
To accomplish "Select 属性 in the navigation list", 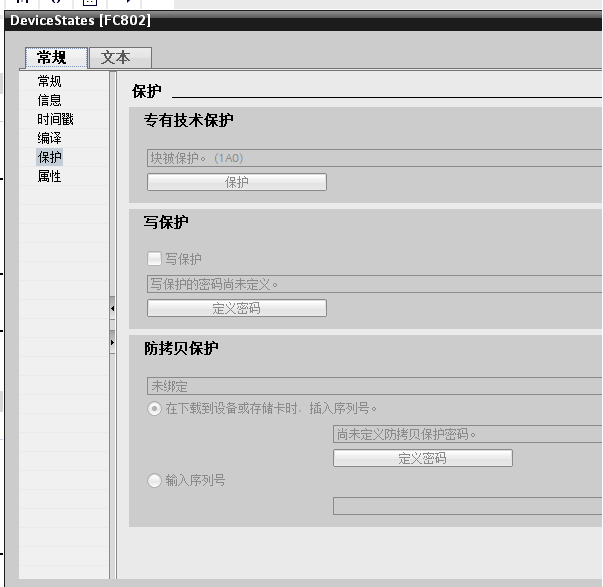I will coord(50,176).
